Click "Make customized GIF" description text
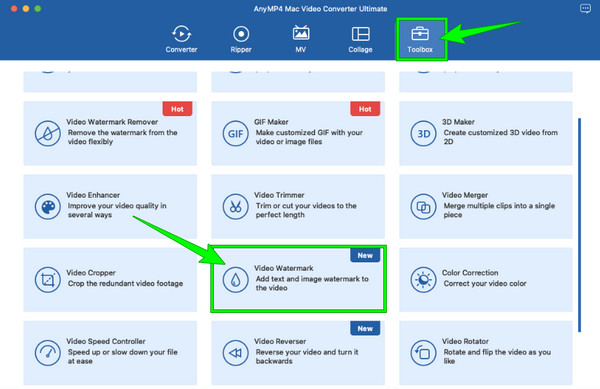This screenshot has height=389, width=600. click(x=309, y=137)
